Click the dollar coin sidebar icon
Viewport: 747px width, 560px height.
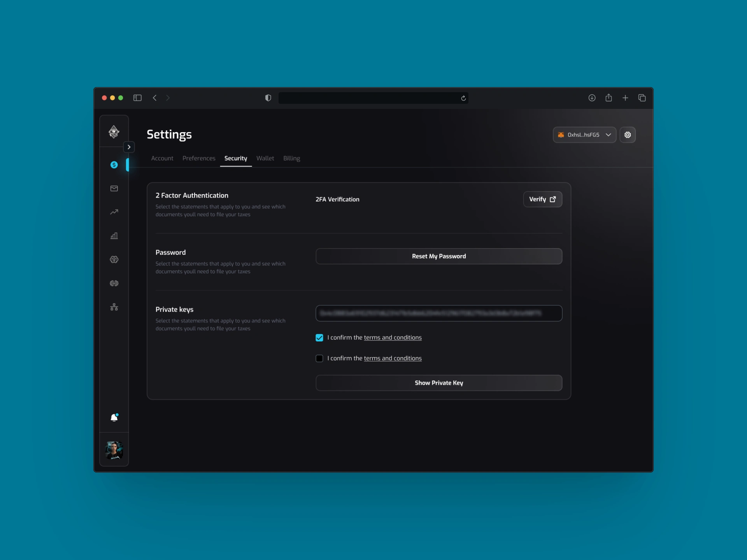[x=114, y=165]
